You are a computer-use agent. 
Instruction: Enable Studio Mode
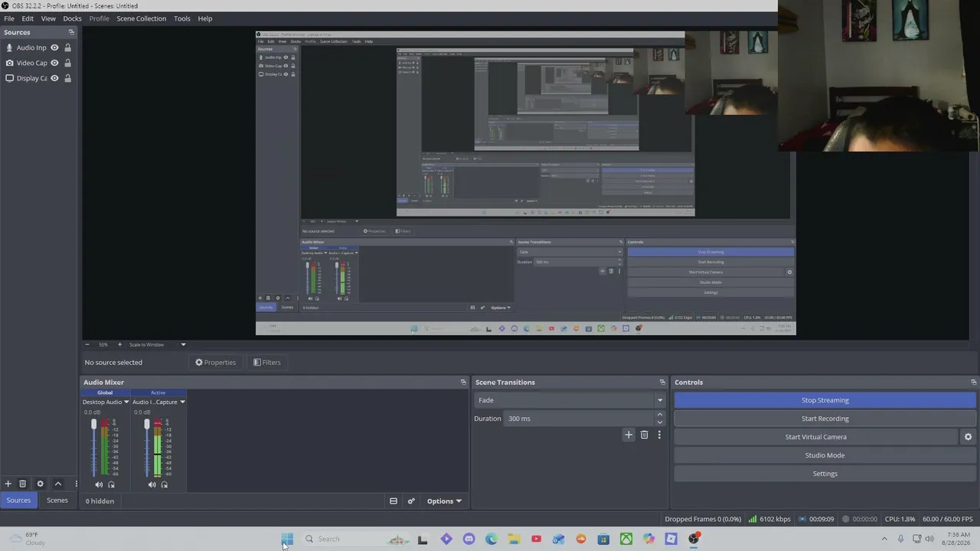click(x=825, y=455)
